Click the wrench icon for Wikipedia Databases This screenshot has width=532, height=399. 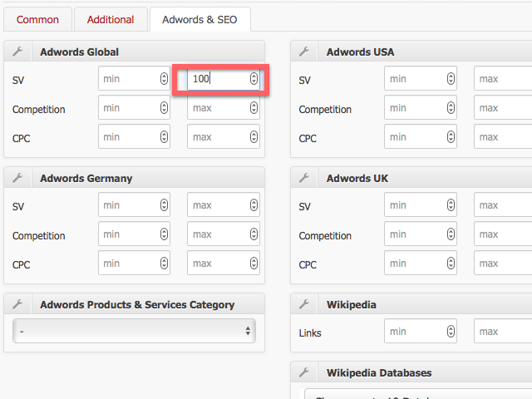[x=304, y=372]
